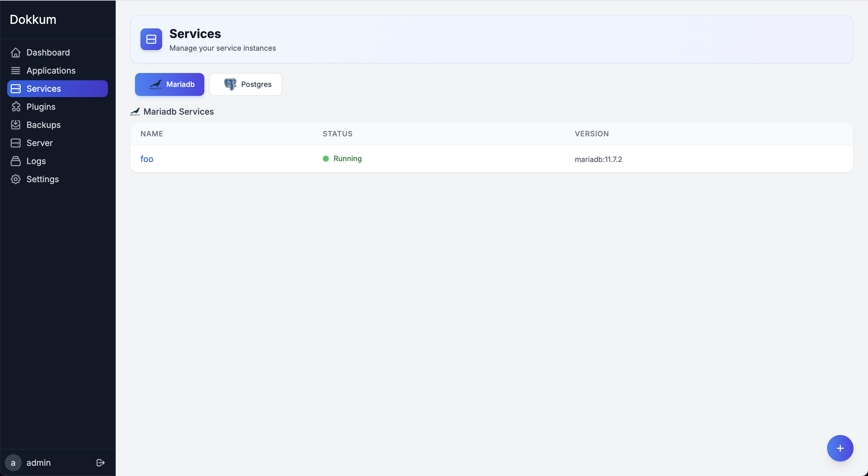Open the Plugins section
The width and height of the screenshot is (868, 476).
point(58,106)
